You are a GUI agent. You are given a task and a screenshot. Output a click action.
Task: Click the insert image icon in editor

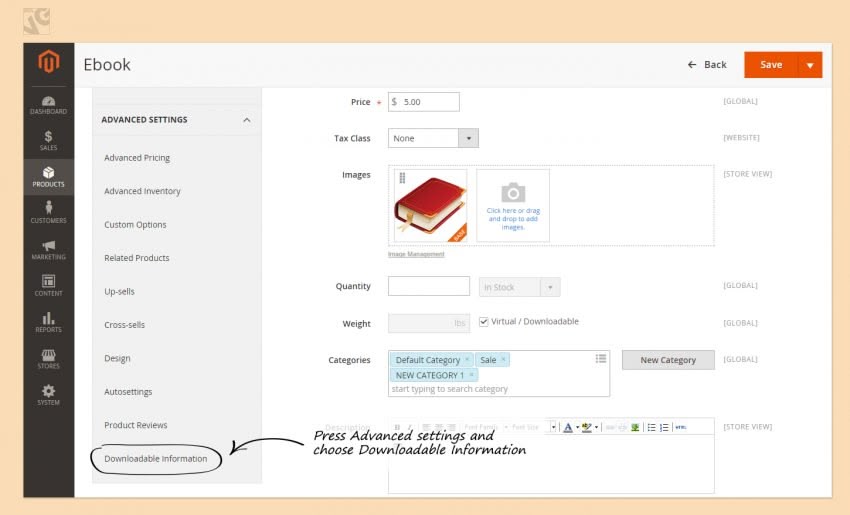pyautogui.click(x=635, y=427)
